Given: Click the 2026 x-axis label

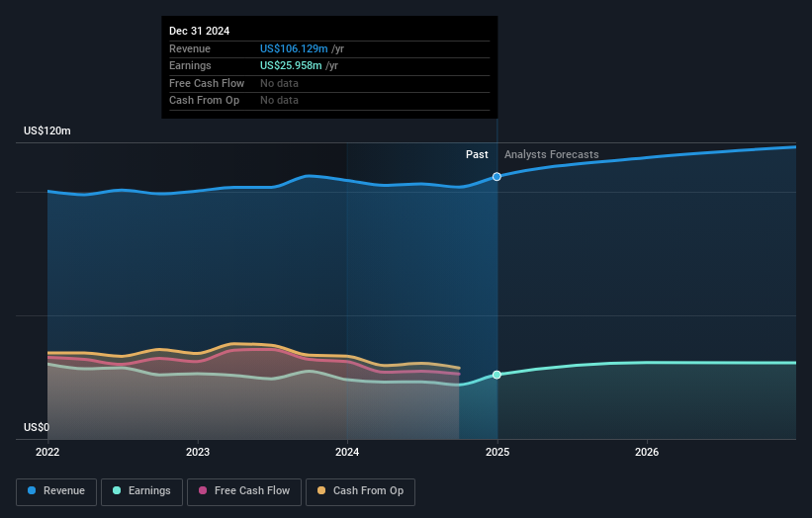Looking at the screenshot, I should 647,453.
